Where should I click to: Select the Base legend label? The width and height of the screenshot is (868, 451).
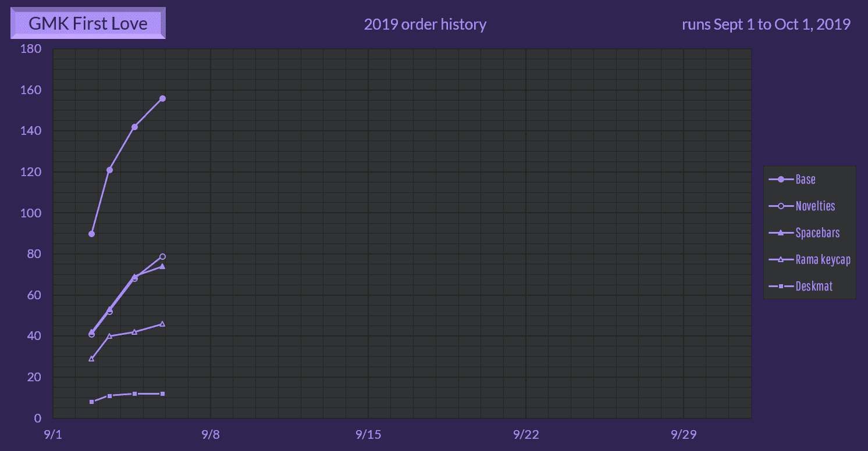click(805, 180)
